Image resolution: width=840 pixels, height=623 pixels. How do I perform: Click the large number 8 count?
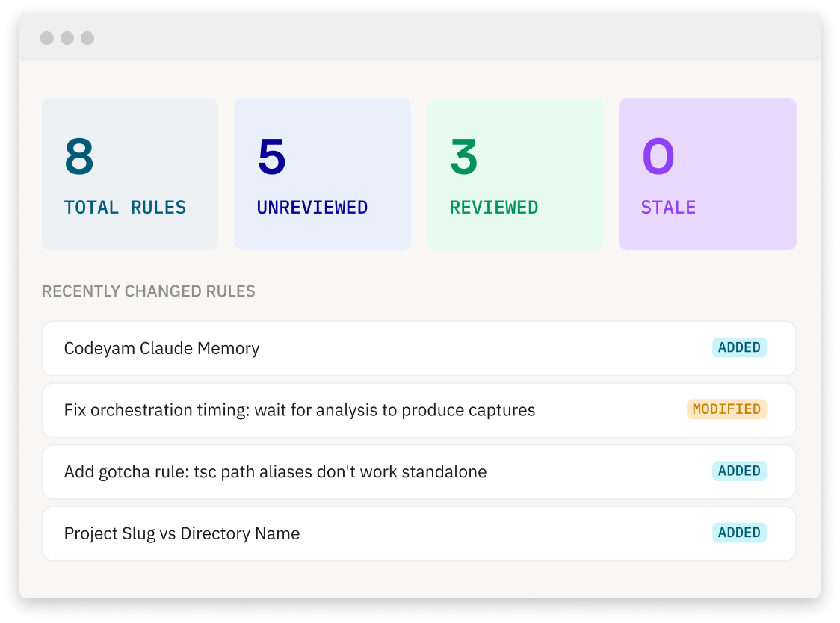coord(79,157)
